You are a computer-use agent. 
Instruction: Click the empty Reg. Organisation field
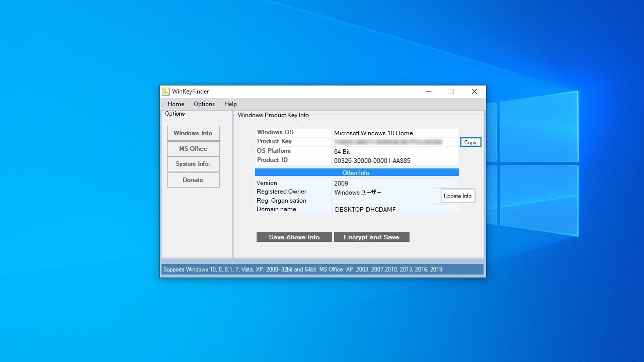click(385, 201)
